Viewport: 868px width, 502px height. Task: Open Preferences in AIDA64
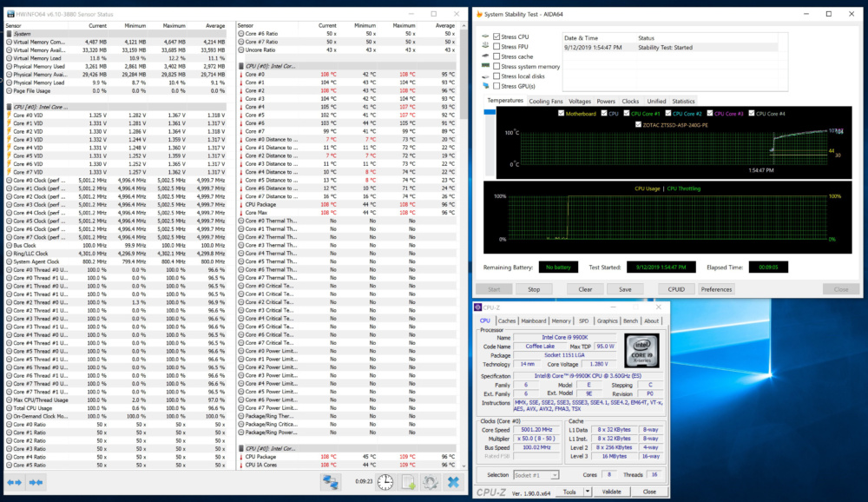click(x=716, y=289)
